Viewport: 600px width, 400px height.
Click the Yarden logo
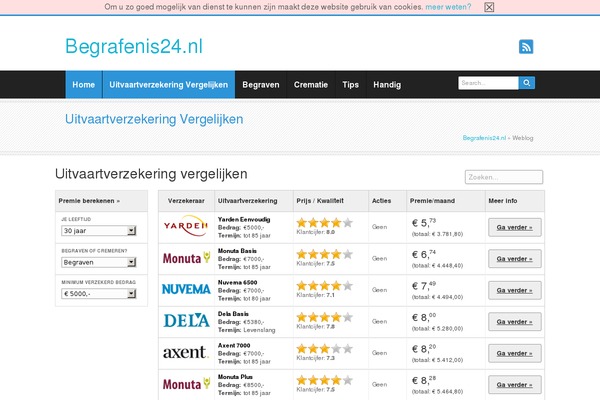[186, 227]
